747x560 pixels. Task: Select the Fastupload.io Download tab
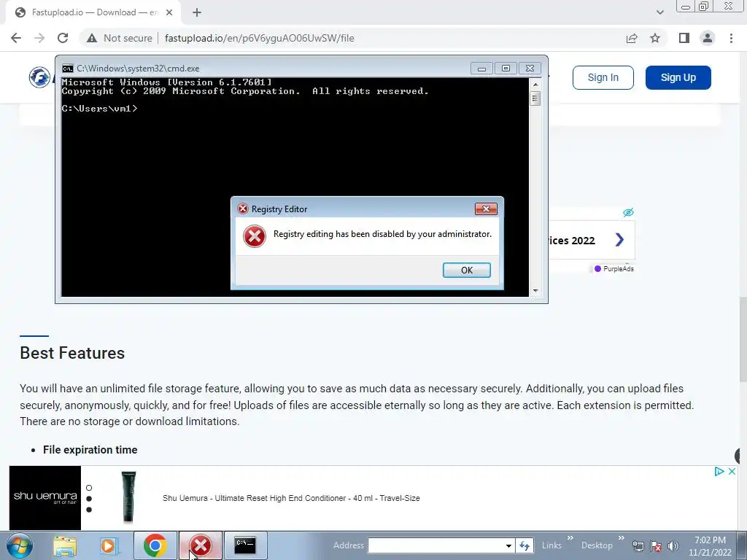[93, 12]
